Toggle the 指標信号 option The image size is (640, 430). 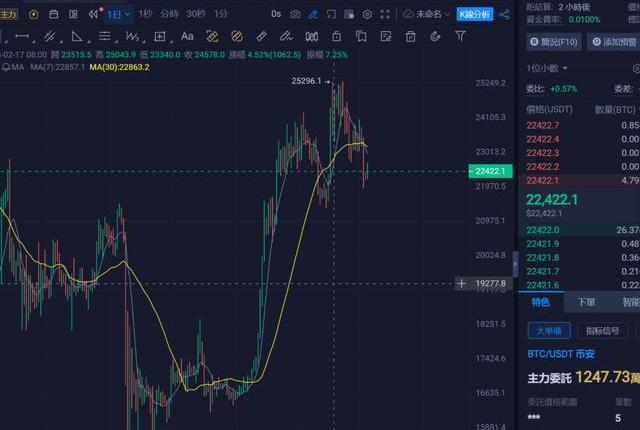[602, 330]
